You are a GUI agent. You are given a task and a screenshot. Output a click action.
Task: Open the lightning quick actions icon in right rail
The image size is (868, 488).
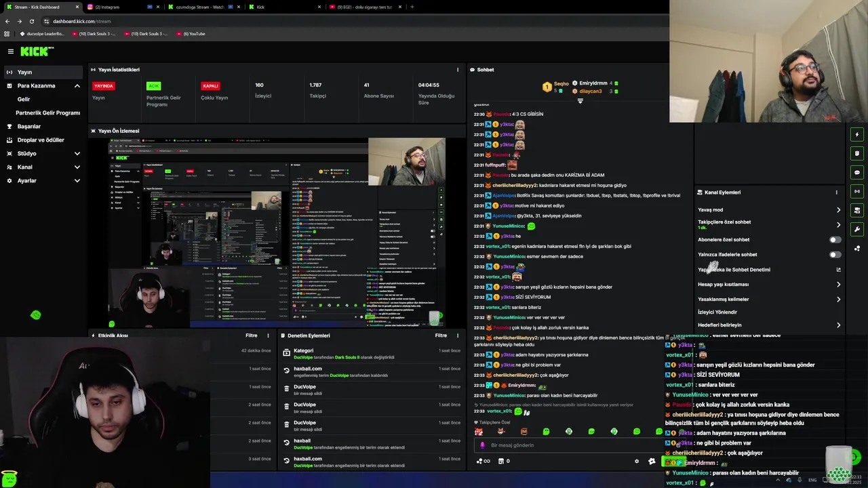[857, 134]
